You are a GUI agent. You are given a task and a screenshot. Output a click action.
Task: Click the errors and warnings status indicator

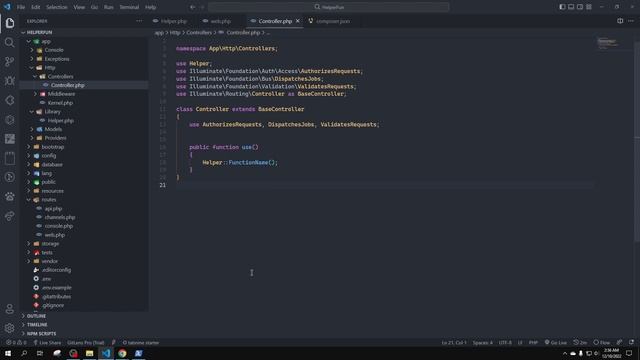(16, 342)
